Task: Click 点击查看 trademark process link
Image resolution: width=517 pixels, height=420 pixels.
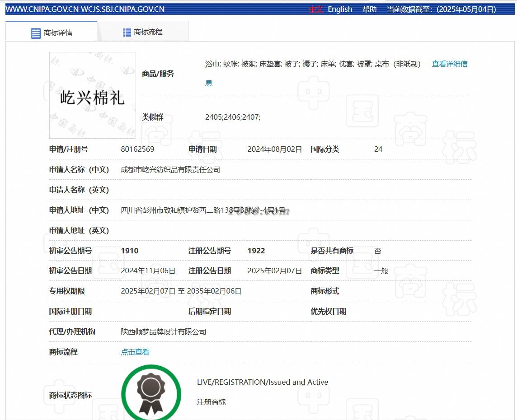Action: point(135,352)
